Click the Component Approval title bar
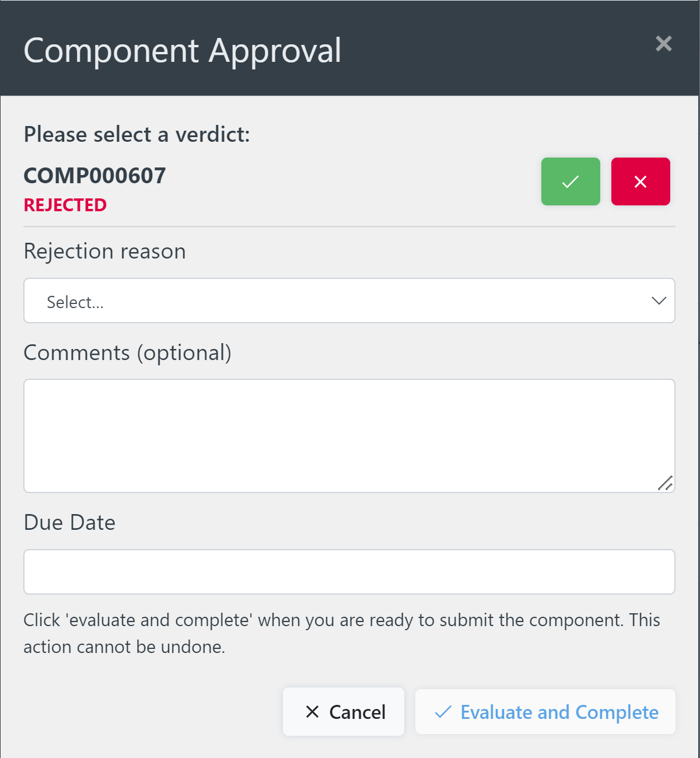This screenshot has width=700, height=758. [x=181, y=50]
